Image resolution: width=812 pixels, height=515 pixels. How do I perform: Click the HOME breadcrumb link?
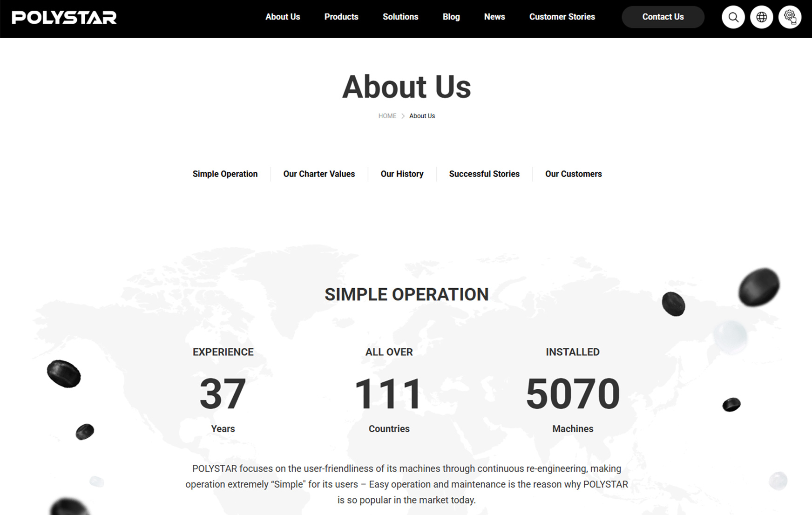point(387,116)
